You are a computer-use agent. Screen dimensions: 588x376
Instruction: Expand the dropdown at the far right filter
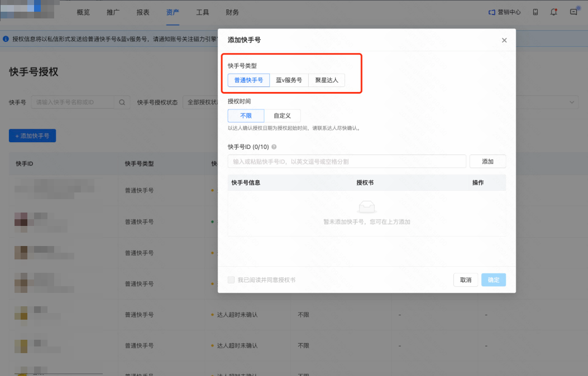click(x=571, y=102)
